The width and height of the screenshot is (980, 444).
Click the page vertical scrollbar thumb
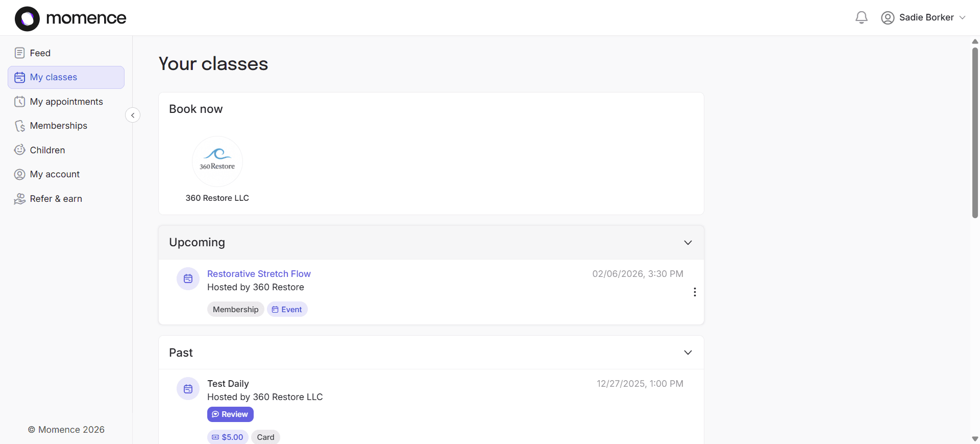click(x=975, y=133)
